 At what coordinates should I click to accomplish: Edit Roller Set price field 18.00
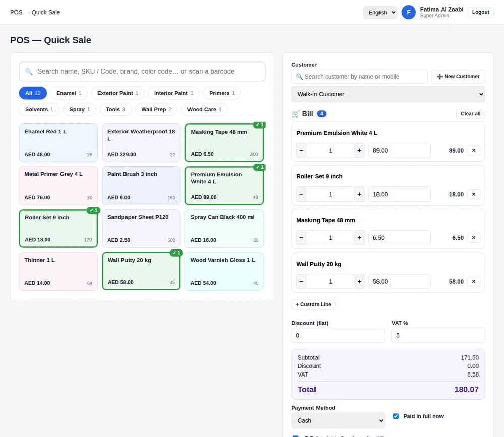click(399, 194)
